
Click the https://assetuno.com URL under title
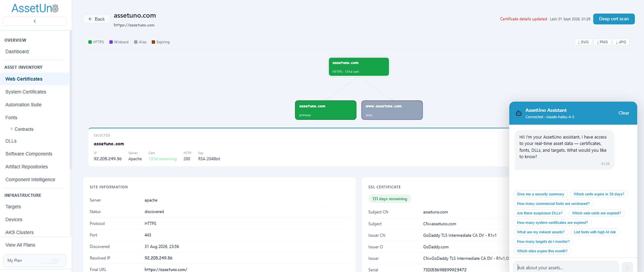tap(134, 25)
